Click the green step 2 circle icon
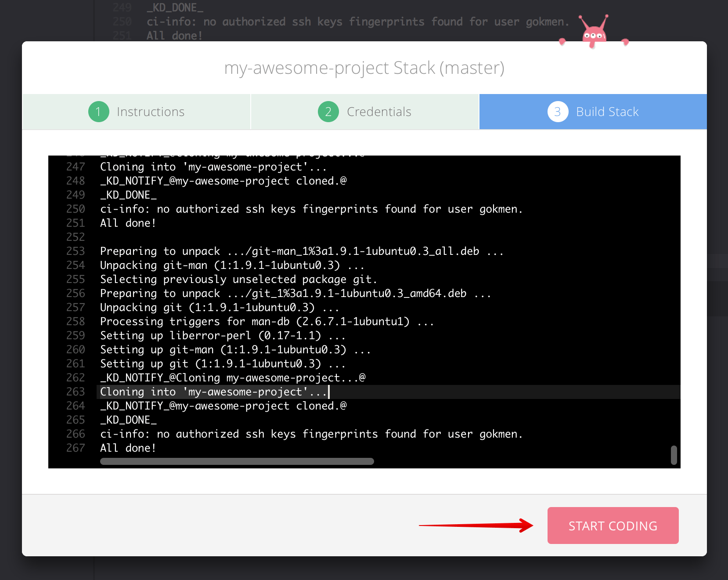Image resolution: width=728 pixels, height=580 pixels. [x=328, y=112]
